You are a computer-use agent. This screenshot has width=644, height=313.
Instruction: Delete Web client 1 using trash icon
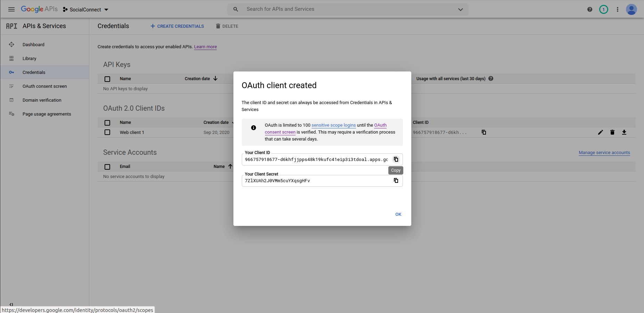612,132
